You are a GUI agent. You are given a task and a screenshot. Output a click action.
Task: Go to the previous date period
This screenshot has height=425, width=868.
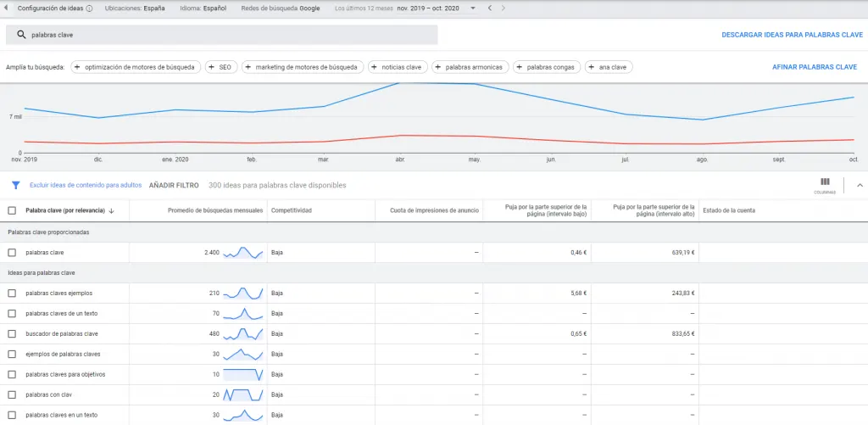click(490, 8)
